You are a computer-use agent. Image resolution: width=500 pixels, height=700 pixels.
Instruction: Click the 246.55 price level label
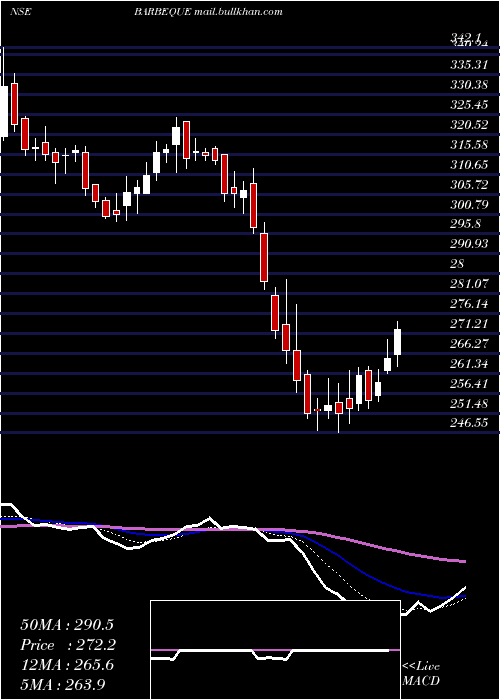click(x=469, y=423)
